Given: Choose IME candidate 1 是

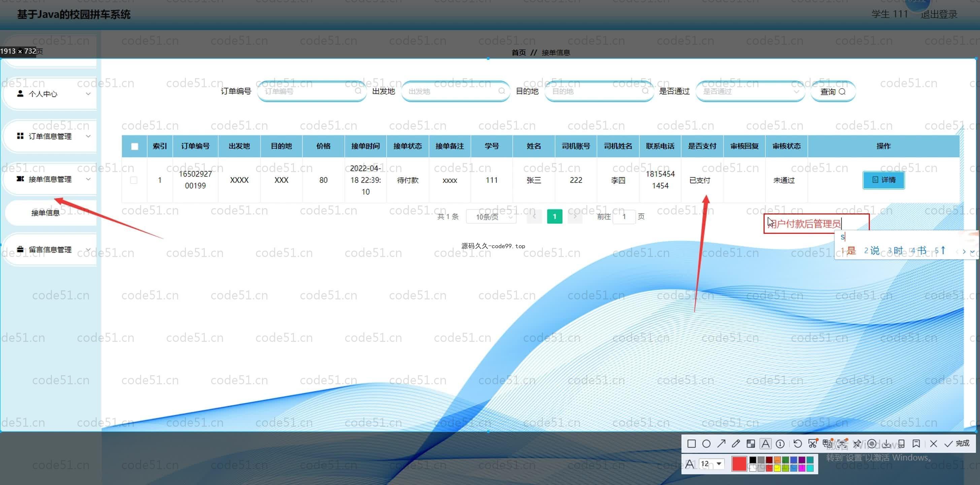Looking at the screenshot, I should (x=848, y=251).
